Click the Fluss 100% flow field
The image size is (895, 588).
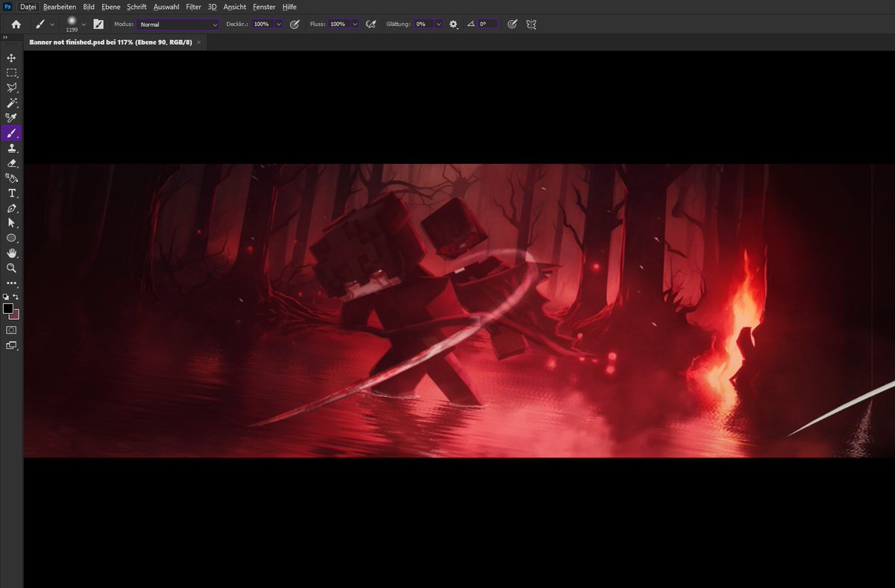tap(339, 24)
